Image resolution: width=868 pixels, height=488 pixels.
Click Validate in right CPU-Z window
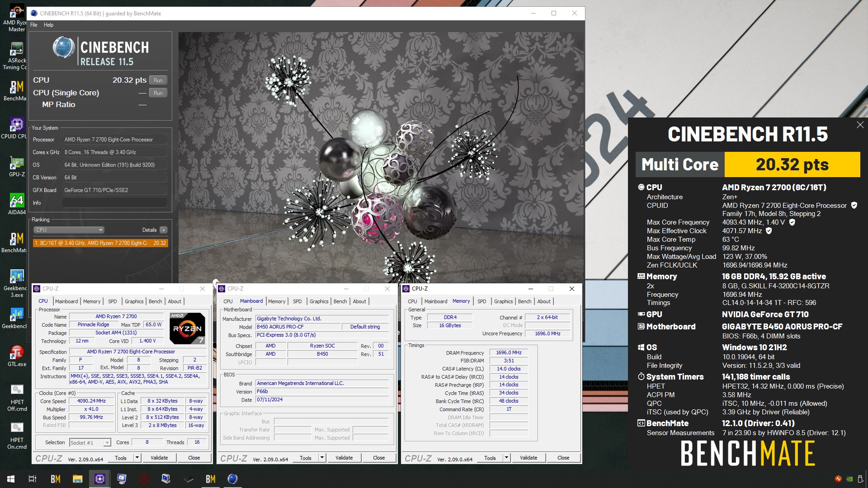528,458
